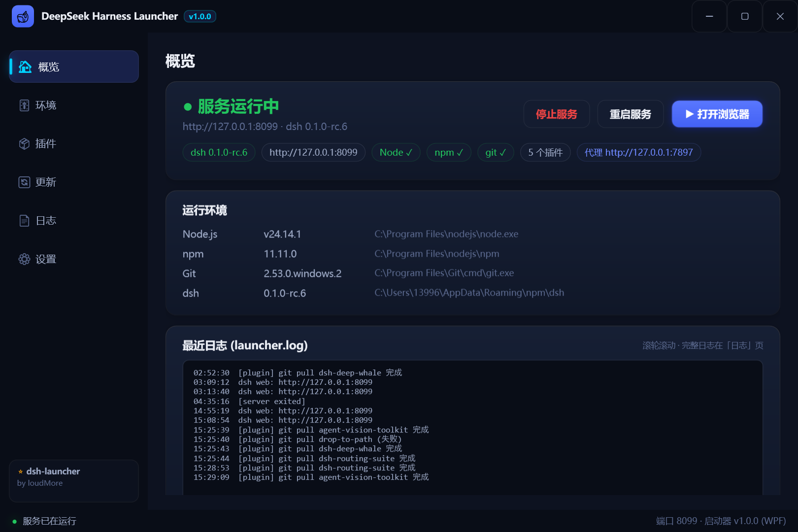Go to the 环境 page
798x532 pixels.
tap(74, 105)
